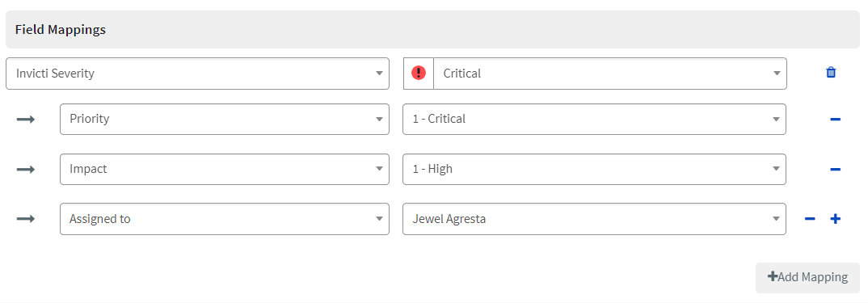
Task: Click the arrow icon beside Impact
Action: coord(26,169)
